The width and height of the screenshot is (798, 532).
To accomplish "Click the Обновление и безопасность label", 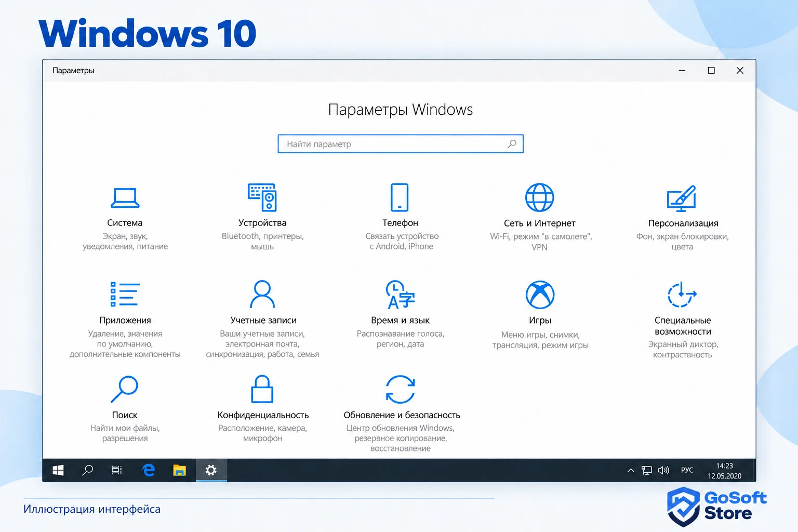I will 402,415.
